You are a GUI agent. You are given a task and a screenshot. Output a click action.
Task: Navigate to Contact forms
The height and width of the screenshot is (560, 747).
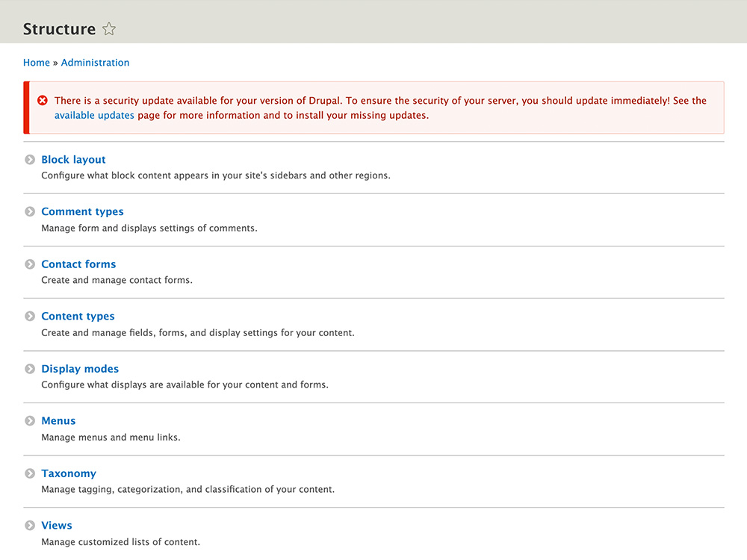tap(78, 264)
